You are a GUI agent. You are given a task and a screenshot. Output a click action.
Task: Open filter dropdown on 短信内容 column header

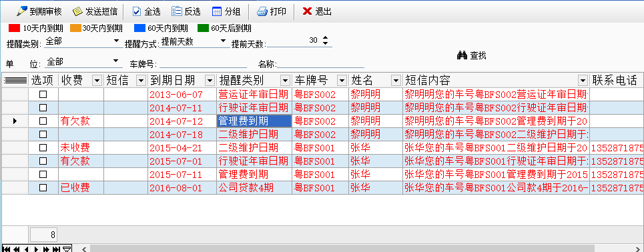coord(583,80)
